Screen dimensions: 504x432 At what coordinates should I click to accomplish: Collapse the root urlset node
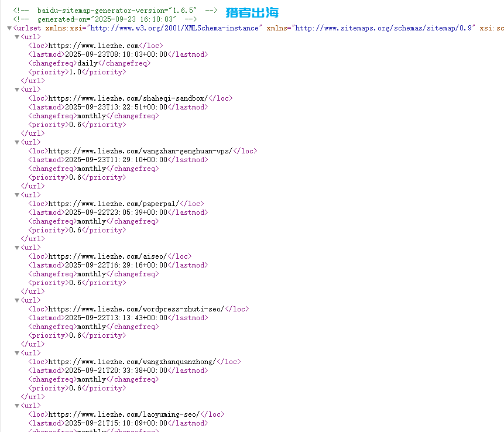(x=9, y=28)
